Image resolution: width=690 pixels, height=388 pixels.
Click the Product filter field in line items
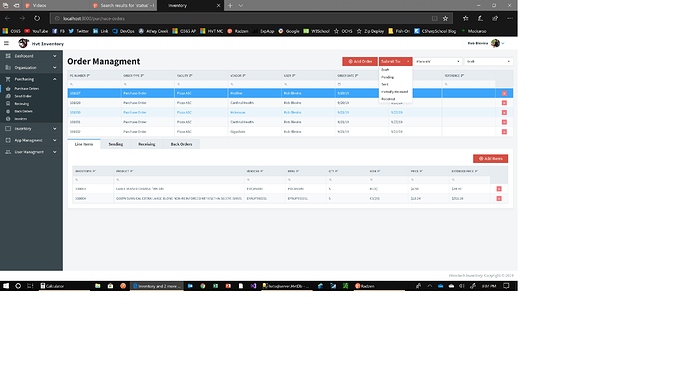point(179,179)
